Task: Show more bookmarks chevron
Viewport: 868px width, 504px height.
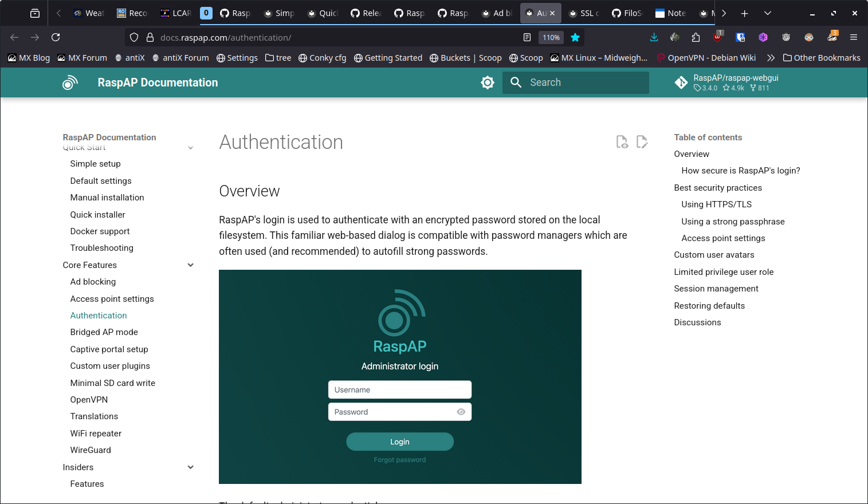Action: point(771,58)
